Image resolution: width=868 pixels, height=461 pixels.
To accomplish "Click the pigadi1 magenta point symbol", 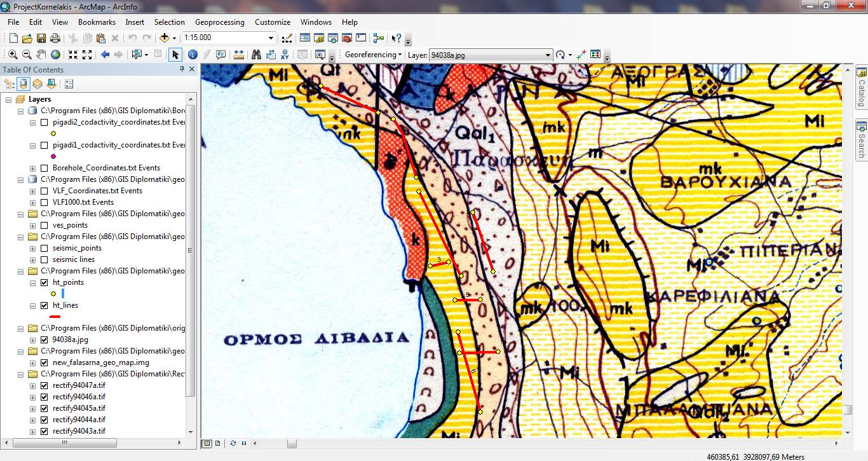I will click(53, 156).
